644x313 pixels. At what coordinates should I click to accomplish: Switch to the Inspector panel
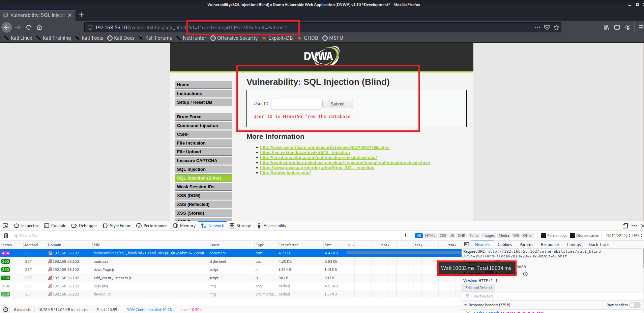coord(26,226)
